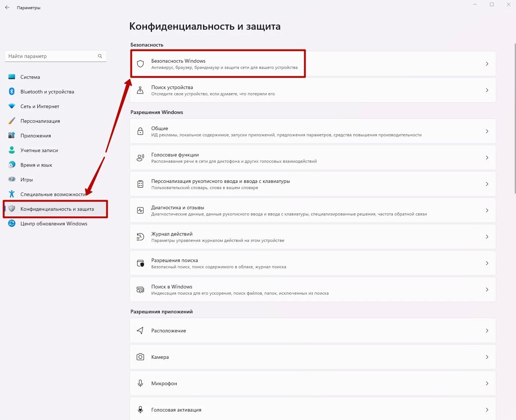
Task: Open the Network and Internet section
Action: (x=40, y=106)
